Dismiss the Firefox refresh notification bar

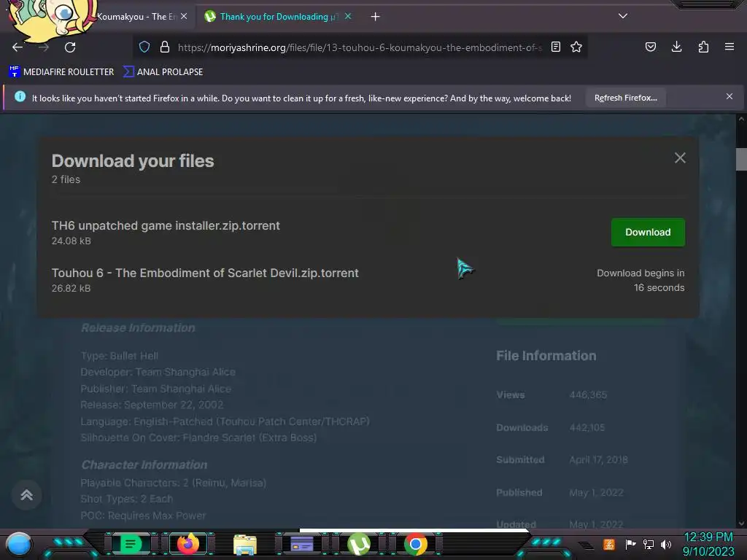pyautogui.click(x=729, y=97)
